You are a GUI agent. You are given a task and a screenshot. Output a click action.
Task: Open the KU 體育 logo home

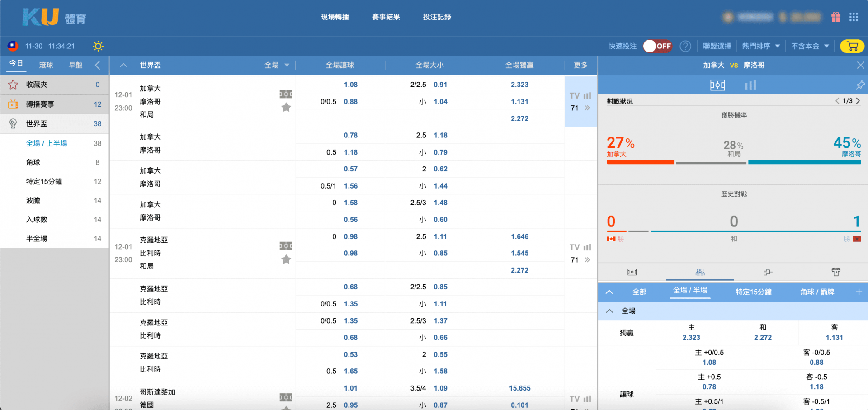(54, 17)
